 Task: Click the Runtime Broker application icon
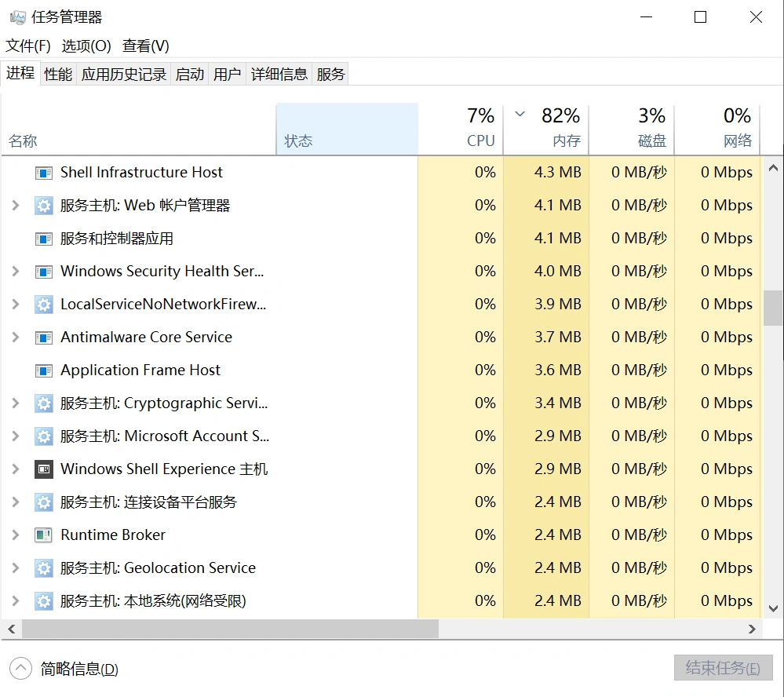coord(43,535)
